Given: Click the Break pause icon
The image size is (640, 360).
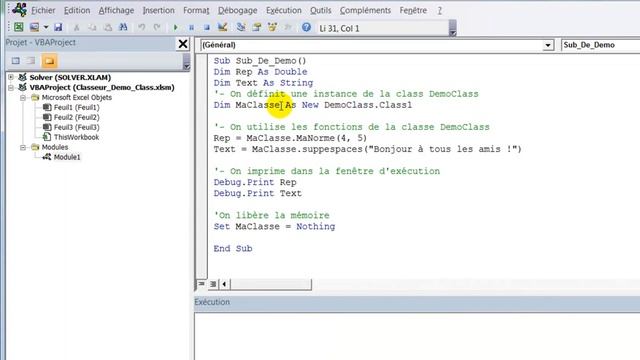Looking at the screenshot, I should pyautogui.click(x=191, y=27).
